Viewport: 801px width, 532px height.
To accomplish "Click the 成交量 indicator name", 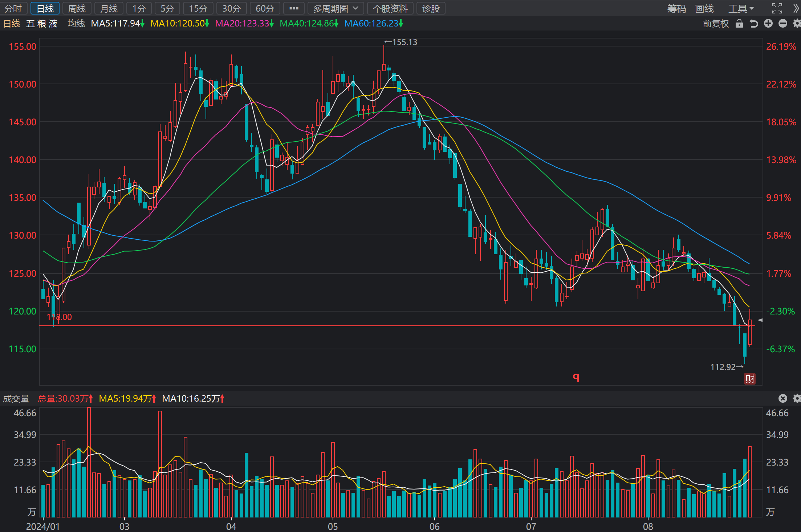I will [x=16, y=399].
